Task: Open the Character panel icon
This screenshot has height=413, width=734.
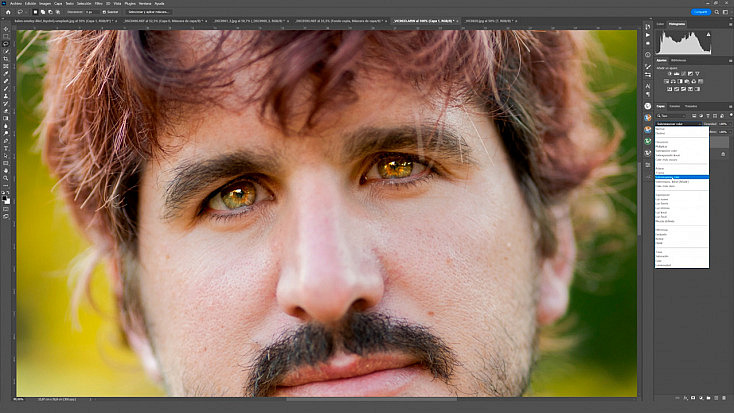Action: (648, 86)
